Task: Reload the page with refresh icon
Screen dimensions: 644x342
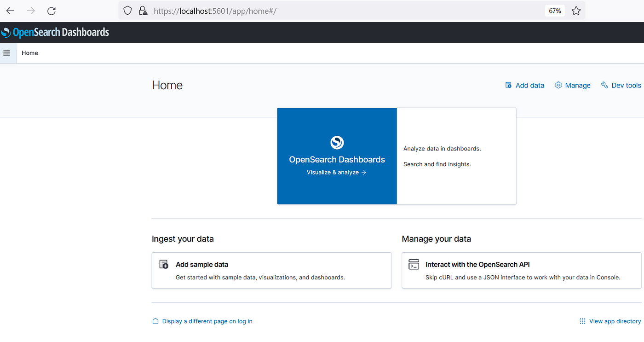Action: (x=52, y=11)
